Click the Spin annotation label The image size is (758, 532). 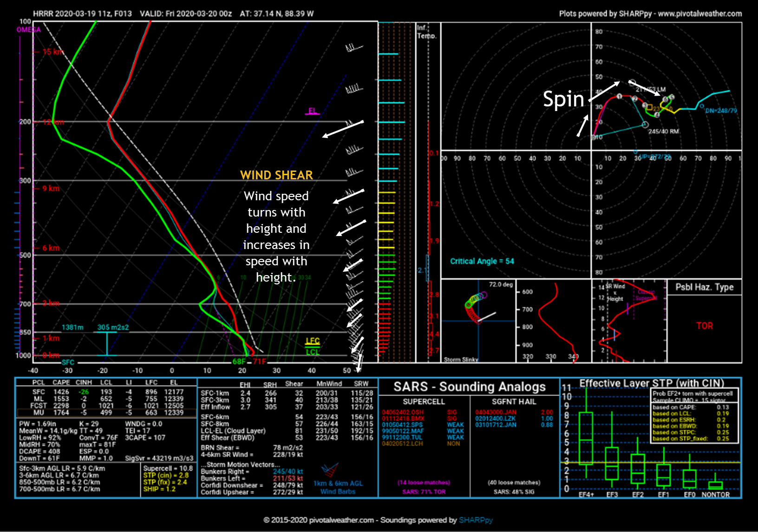tap(563, 99)
